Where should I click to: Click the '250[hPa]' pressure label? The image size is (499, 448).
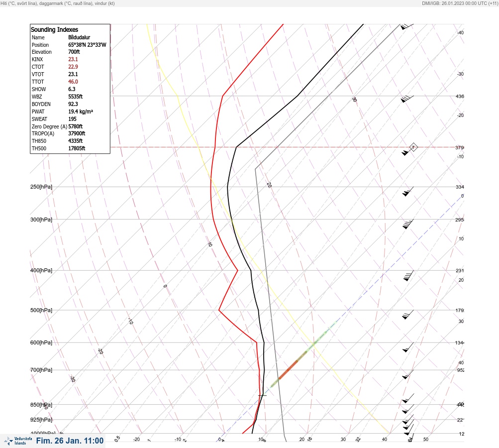click(41, 187)
